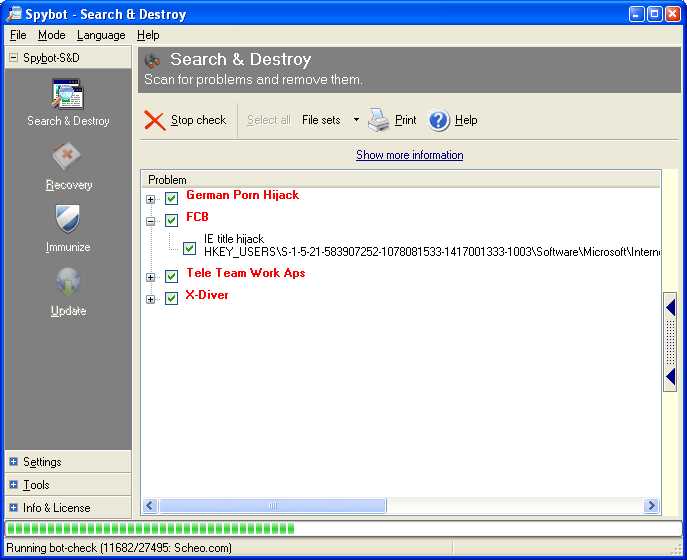Uncheck the German Porn Hijack checkbox
This screenshot has width=687, height=560.
pyautogui.click(x=171, y=198)
